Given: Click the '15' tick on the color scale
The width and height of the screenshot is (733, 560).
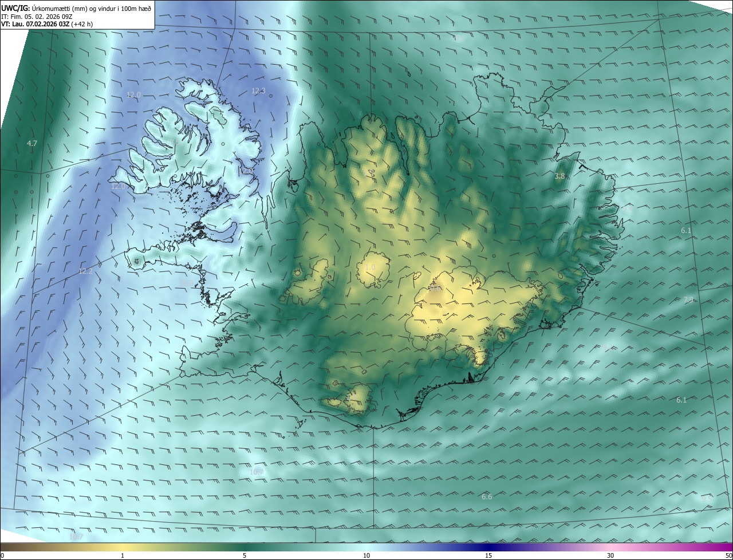Looking at the screenshot, I should pyautogui.click(x=488, y=555).
